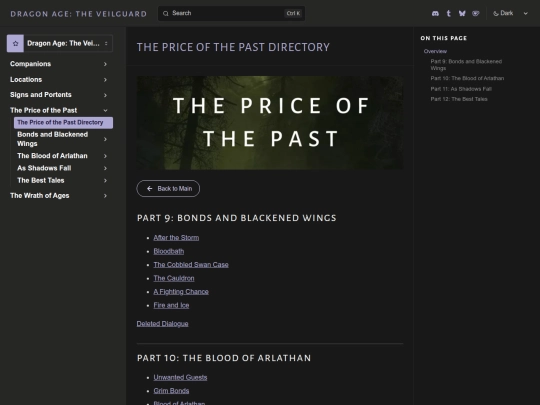Click the Ctrl K shortcut badge
Screen dimensions: 540x405
293,13
